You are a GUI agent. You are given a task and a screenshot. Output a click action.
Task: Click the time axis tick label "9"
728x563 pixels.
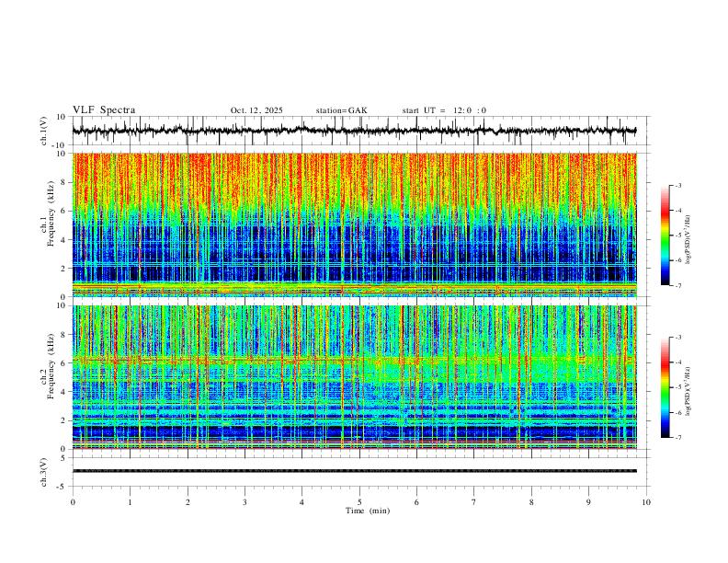click(588, 502)
